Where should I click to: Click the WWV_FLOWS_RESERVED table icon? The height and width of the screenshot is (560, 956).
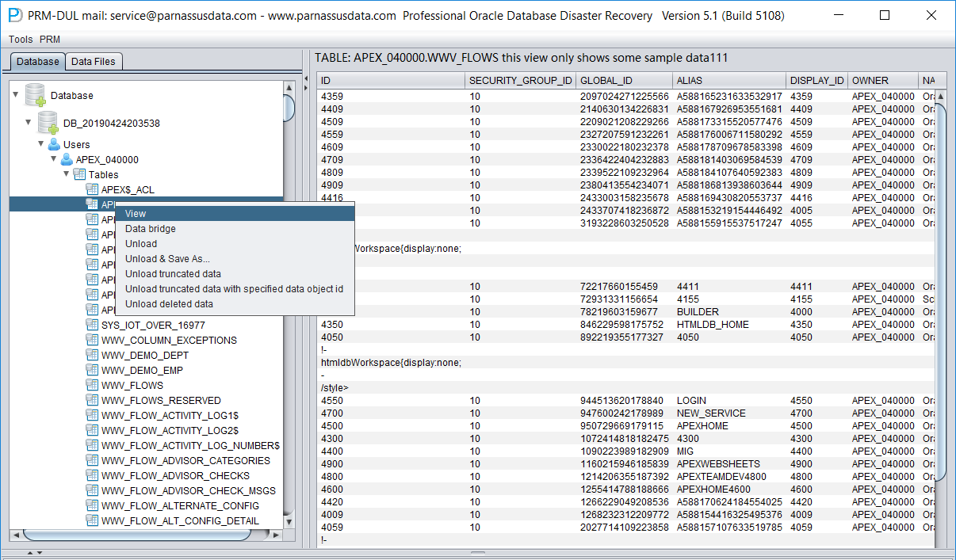click(92, 400)
